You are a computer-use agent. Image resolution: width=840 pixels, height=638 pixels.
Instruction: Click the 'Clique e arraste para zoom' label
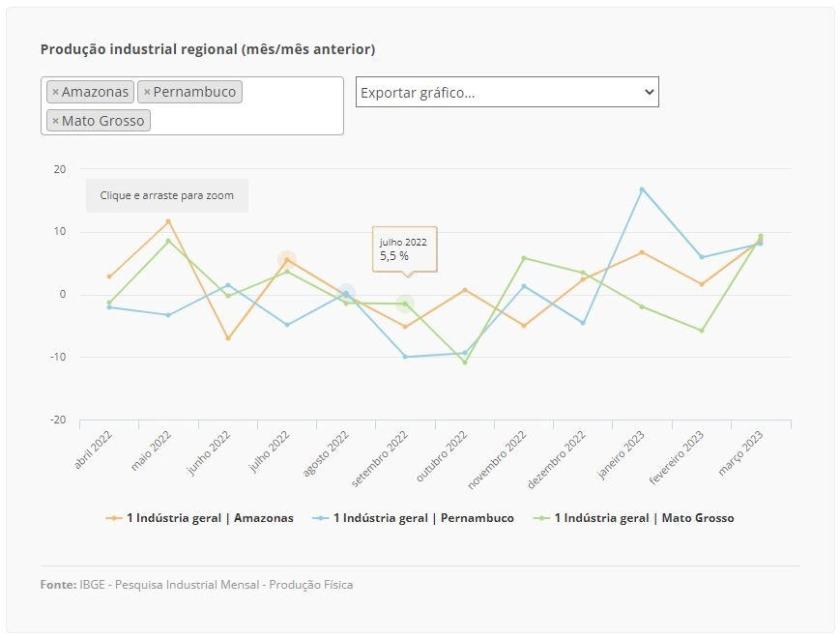pos(166,195)
